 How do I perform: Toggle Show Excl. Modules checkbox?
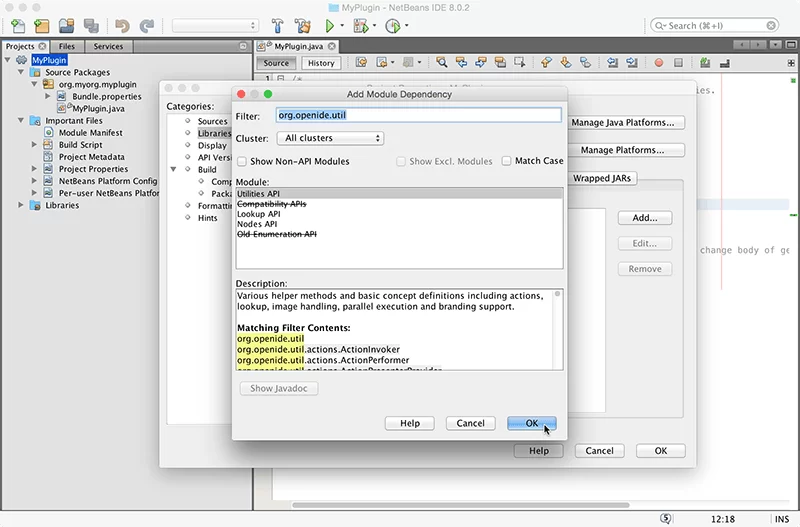pyautogui.click(x=401, y=161)
